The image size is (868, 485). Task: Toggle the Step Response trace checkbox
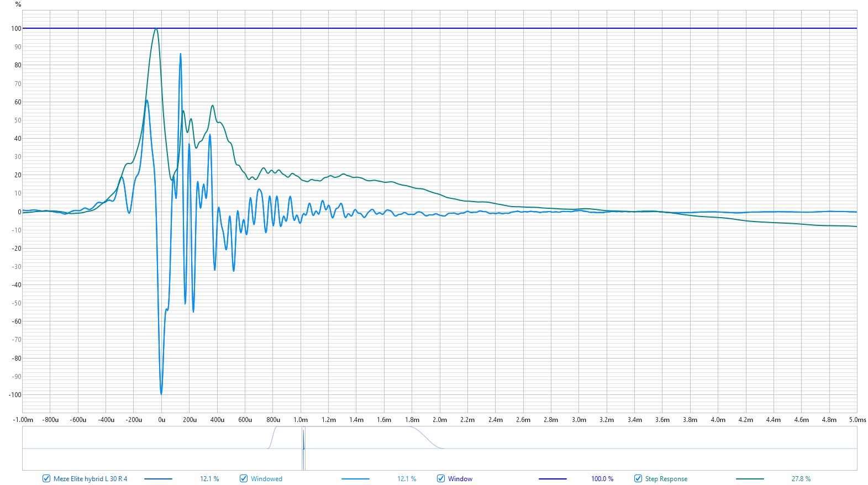point(638,478)
